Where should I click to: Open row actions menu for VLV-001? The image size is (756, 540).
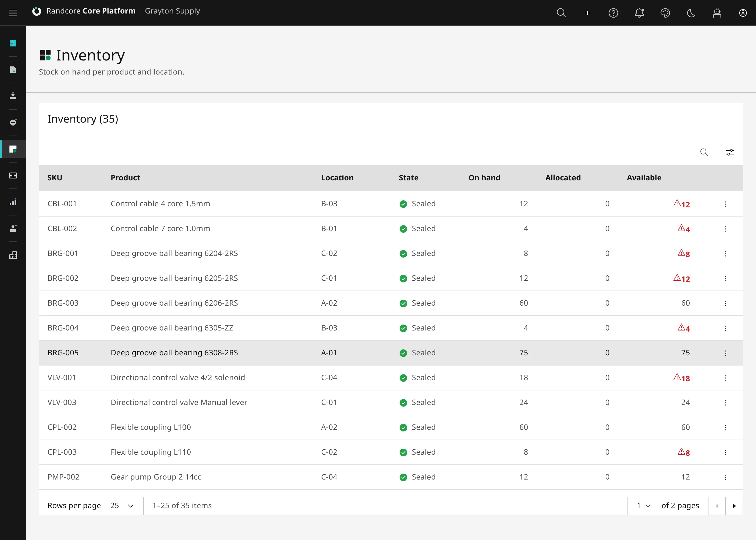click(726, 378)
